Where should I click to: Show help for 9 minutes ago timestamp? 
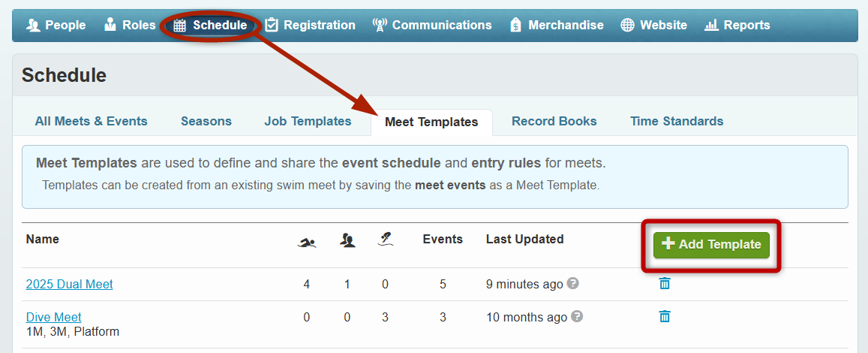point(573,283)
